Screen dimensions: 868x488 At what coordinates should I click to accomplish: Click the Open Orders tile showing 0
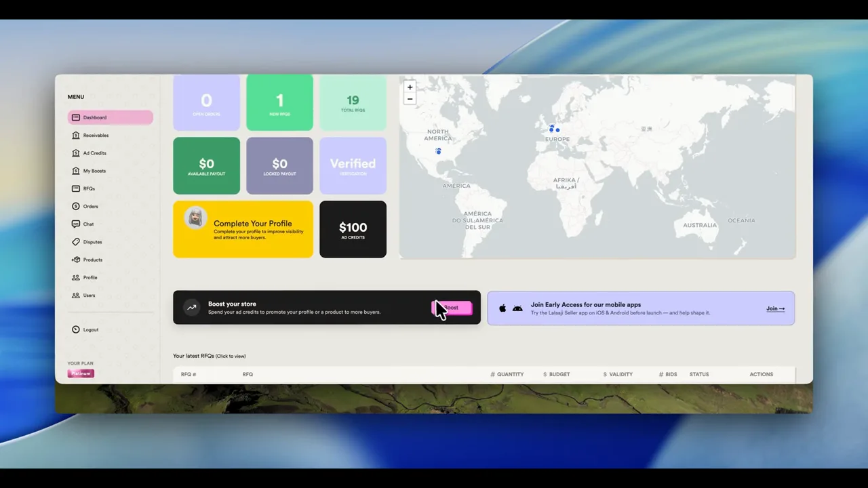click(x=206, y=103)
